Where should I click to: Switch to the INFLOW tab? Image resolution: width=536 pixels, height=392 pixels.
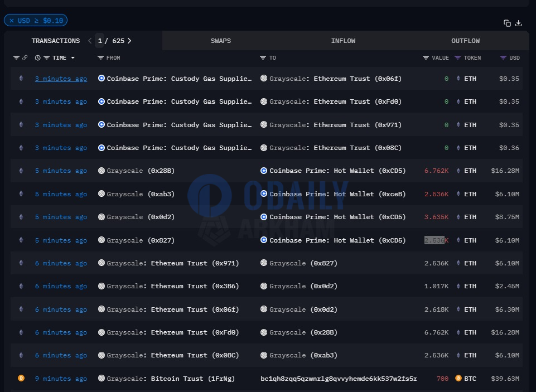(x=343, y=41)
